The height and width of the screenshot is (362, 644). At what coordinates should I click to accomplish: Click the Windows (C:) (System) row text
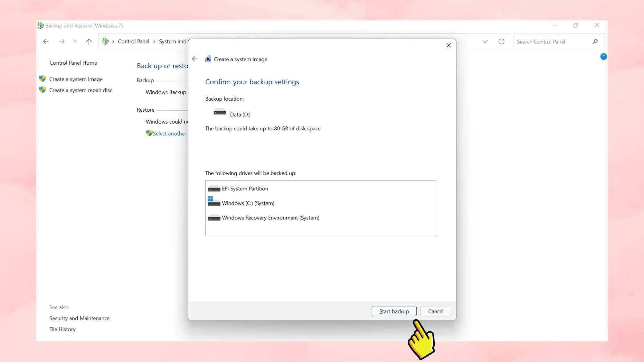tap(248, 203)
